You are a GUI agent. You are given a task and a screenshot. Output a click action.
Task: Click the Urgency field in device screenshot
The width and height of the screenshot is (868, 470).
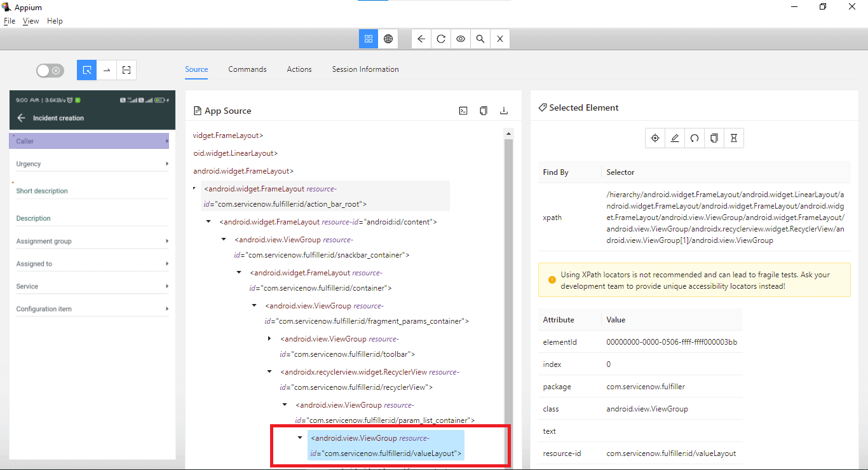pos(89,164)
